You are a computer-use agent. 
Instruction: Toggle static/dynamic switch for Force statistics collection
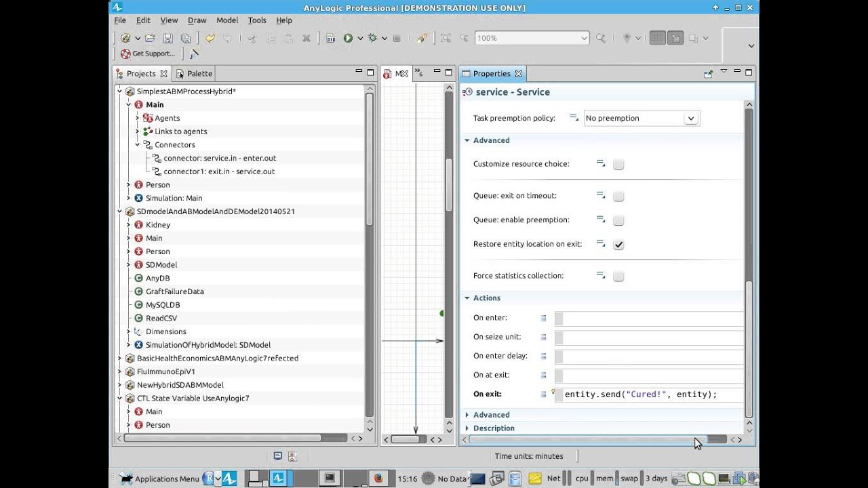tap(601, 275)
